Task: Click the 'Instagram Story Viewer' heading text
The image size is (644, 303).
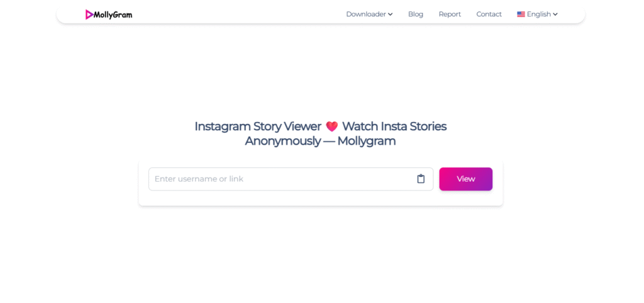Action: coord(257,126)
